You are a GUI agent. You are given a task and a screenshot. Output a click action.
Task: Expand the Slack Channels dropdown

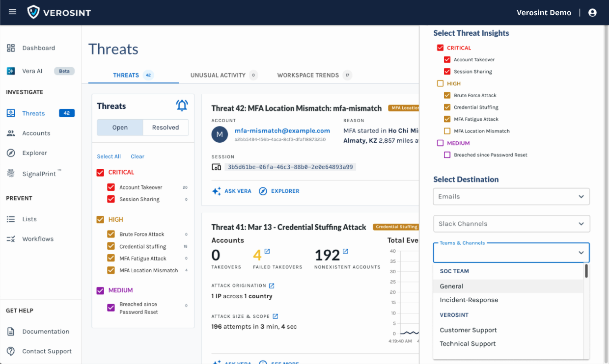[511, 224]
